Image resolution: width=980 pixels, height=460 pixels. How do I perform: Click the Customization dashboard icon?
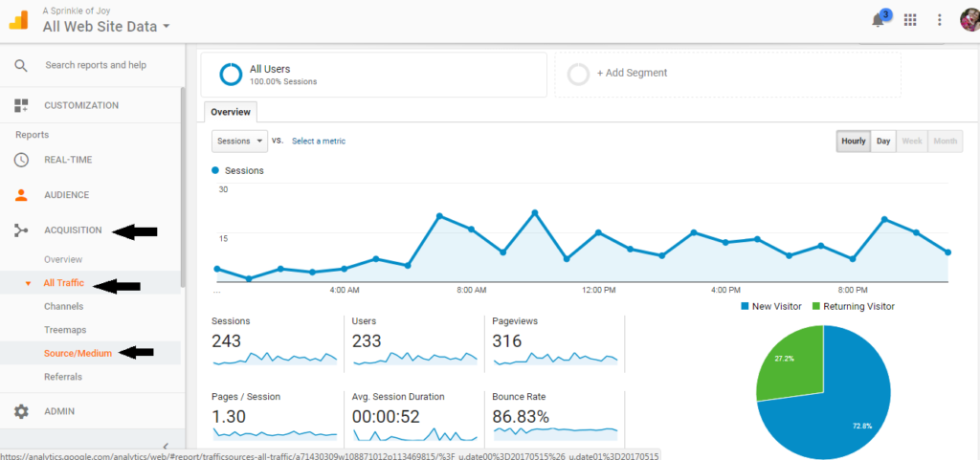pos(21,106)
